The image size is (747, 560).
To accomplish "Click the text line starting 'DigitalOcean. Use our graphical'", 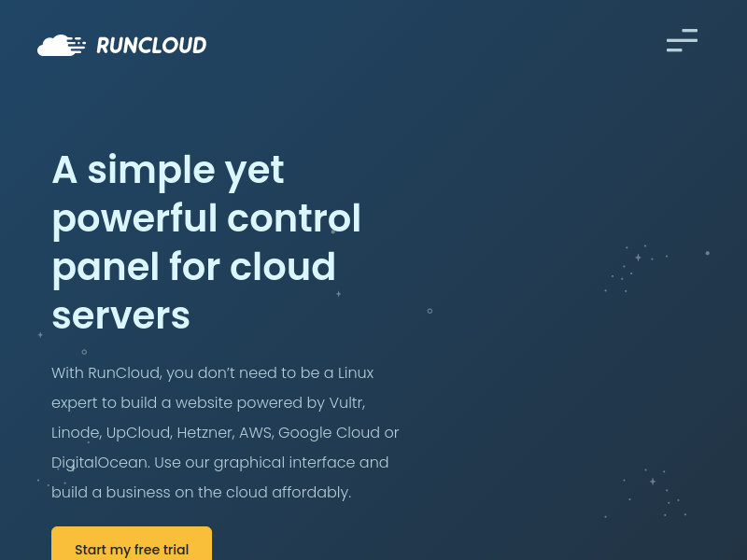I will point(220,462).
